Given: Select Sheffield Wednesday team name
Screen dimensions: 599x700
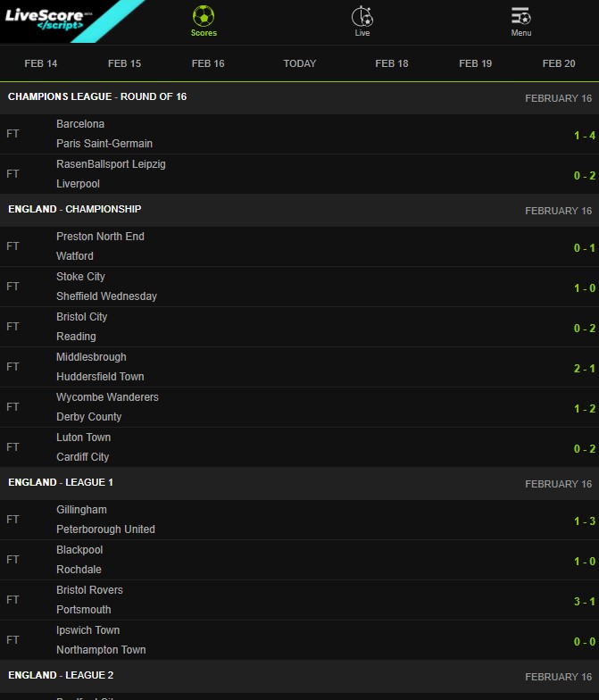Looking at the screenshot, I should click(x=107, y=296).
